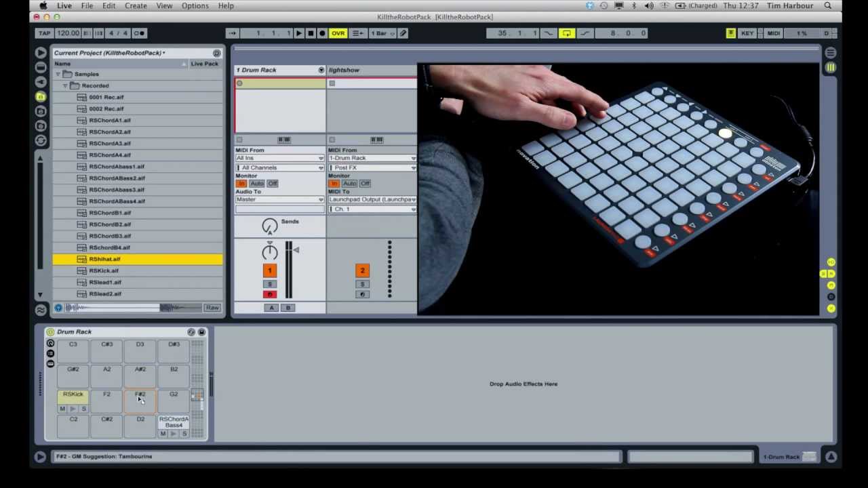Toggle the computer MIDI keyboard button
868x488 pixels.
click(x=730, y=33)
